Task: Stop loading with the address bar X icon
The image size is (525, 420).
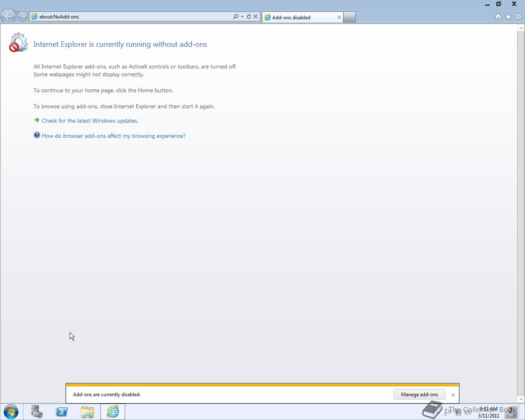Action: pyautogui.click(x=256, y=17)
